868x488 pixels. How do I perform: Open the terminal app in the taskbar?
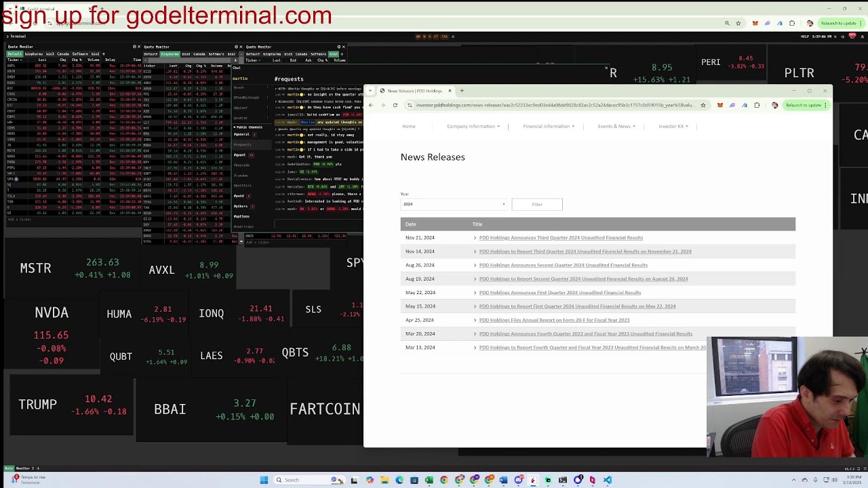tap(563, 480)
